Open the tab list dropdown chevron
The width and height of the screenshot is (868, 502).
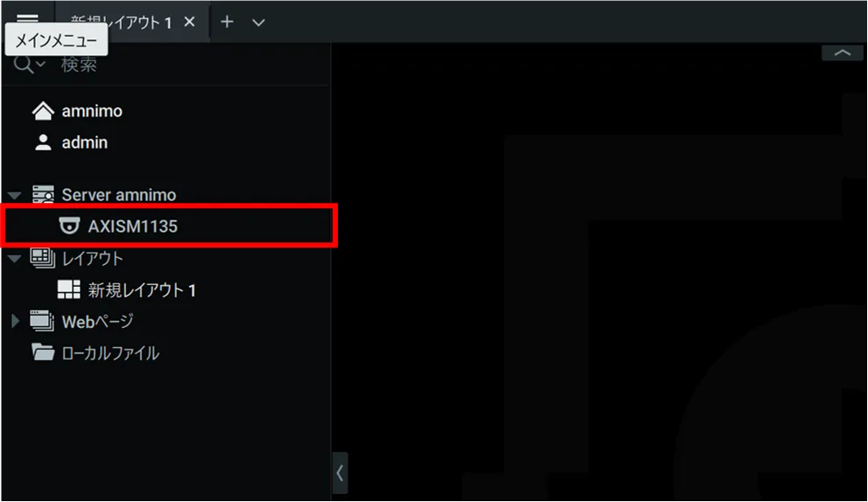[258, 23]
